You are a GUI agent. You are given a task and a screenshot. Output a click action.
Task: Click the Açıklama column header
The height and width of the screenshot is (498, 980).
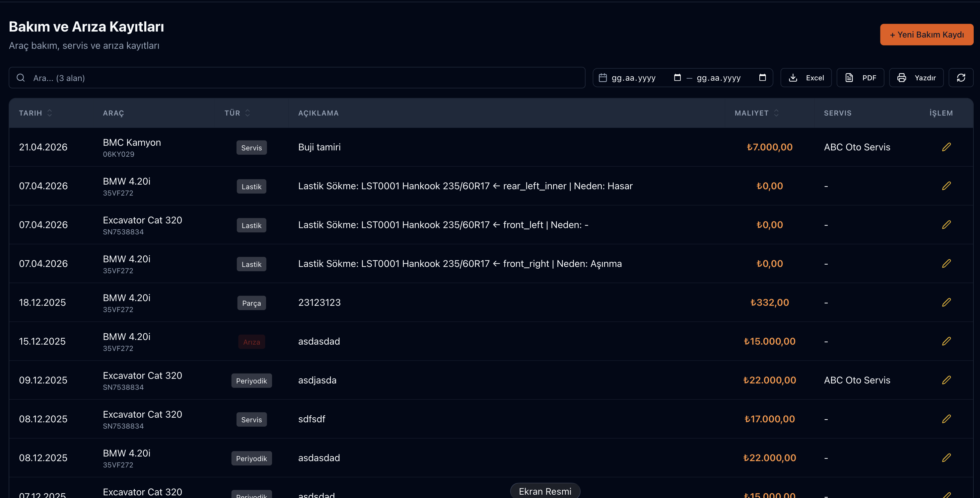point(318,113)
